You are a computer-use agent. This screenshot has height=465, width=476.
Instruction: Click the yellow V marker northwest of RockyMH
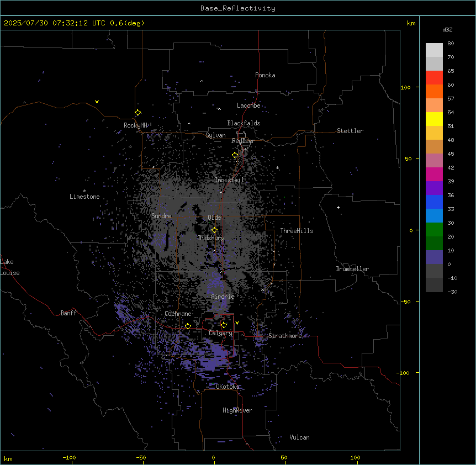(97, 102)
